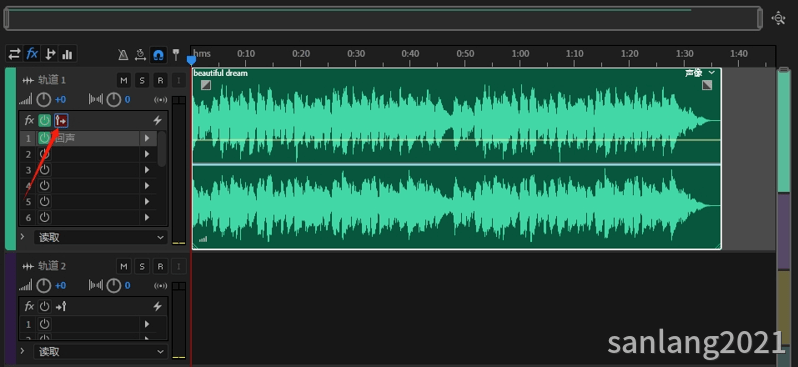Click the clip's fade-in handle

tap(206, 85)
